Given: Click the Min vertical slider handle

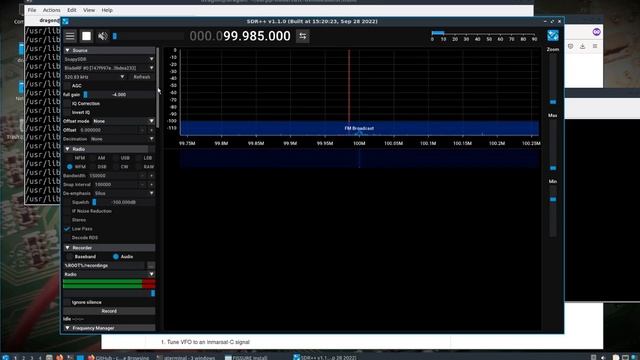Looking at the screenshot, I should (553, 199).
